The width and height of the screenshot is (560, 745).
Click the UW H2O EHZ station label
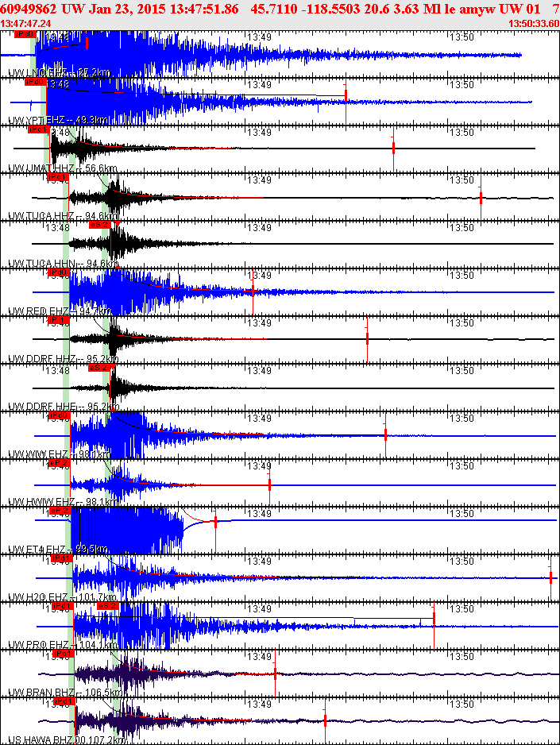pos(62,597)
